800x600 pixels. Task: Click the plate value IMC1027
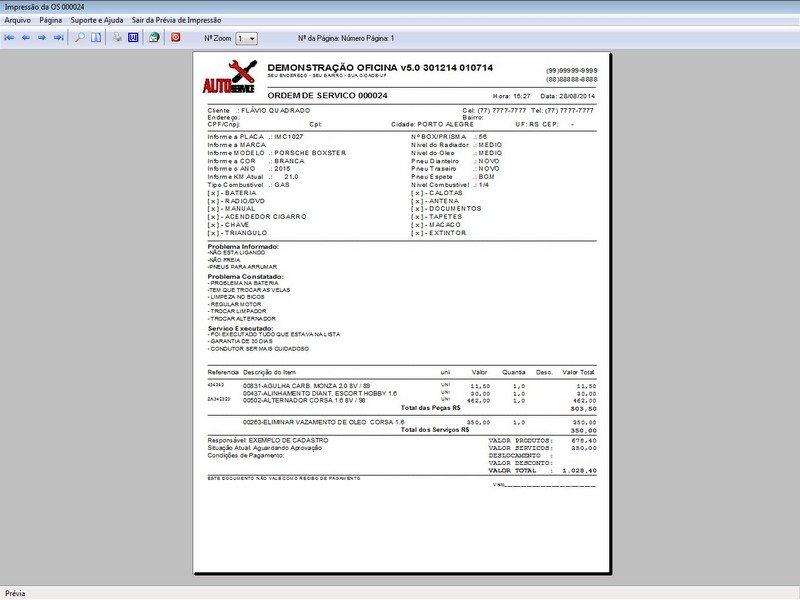(x=289, y=137)
